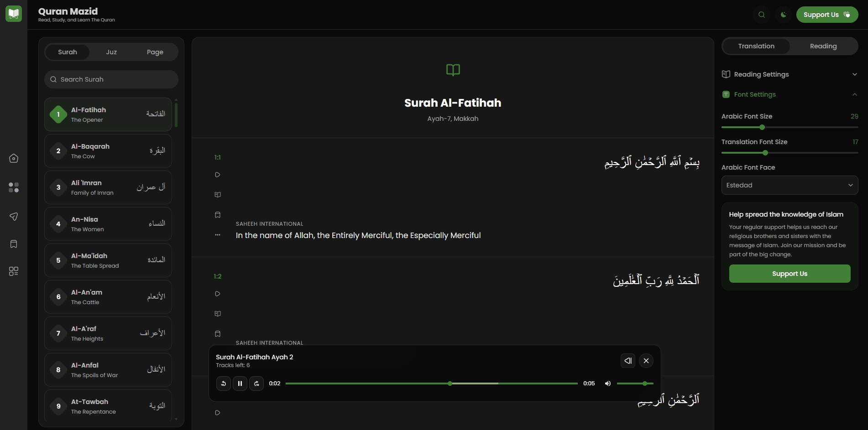Click the open book icon above surah title
Screen dimensions: 868x430
453,70
